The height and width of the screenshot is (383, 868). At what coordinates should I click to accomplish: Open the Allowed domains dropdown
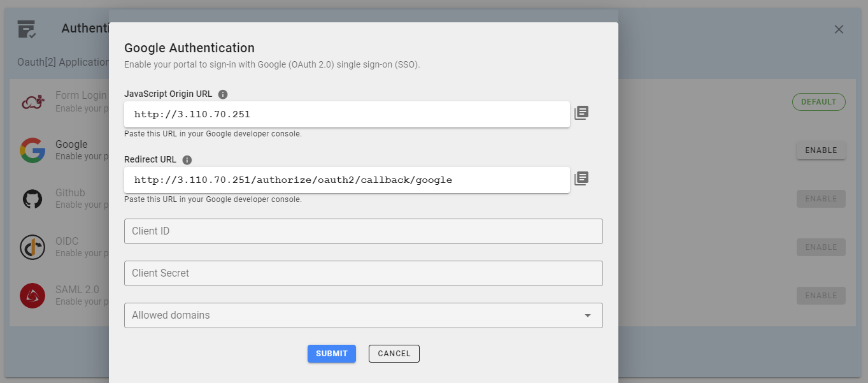pos(364,315)
